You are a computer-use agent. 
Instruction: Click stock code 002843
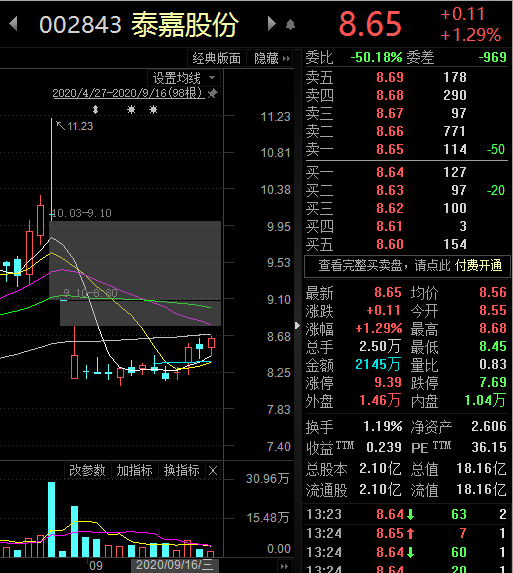pos(80,25)
